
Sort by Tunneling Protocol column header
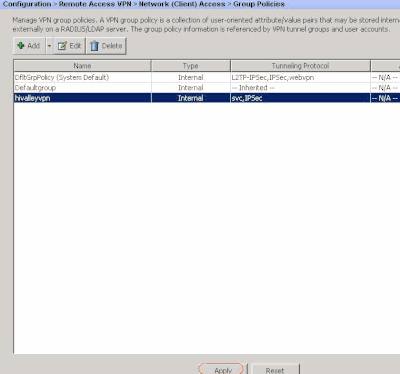click(x=300, y=66)
